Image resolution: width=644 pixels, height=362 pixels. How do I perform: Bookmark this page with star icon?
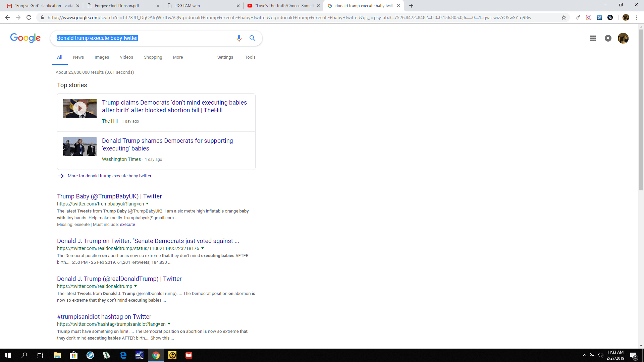(x=564, y=17)
